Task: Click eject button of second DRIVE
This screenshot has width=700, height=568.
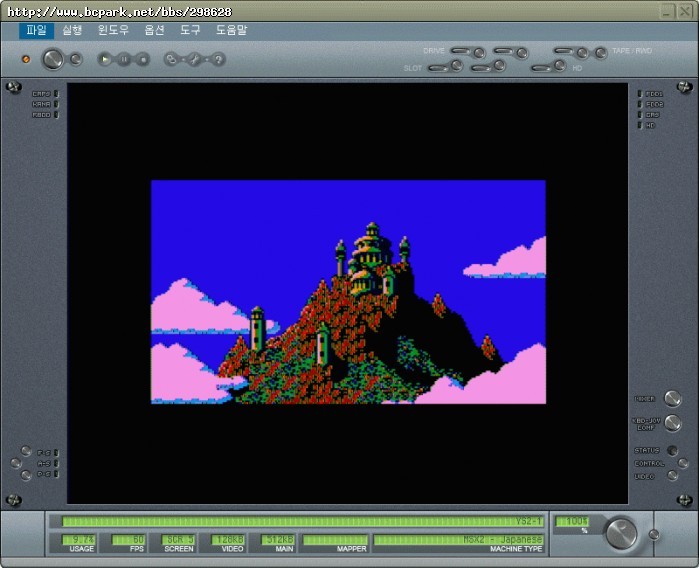Action: tap(522, 53)
